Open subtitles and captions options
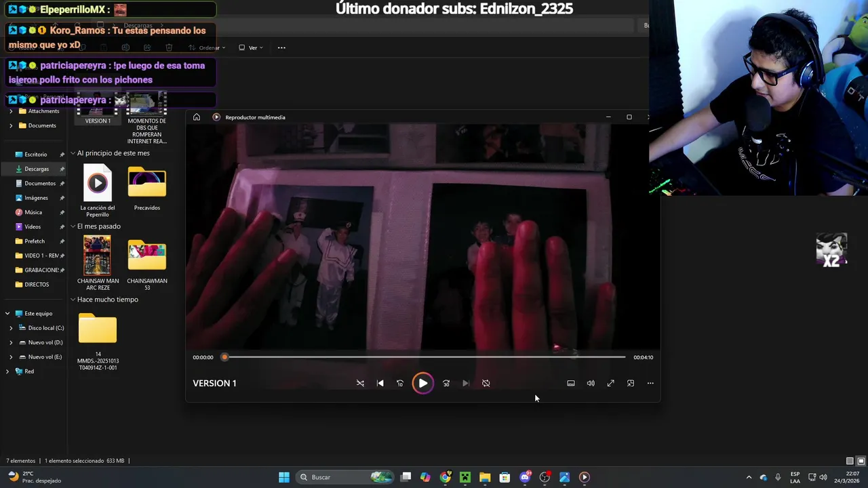868x488 pixels. pos(571,384)
